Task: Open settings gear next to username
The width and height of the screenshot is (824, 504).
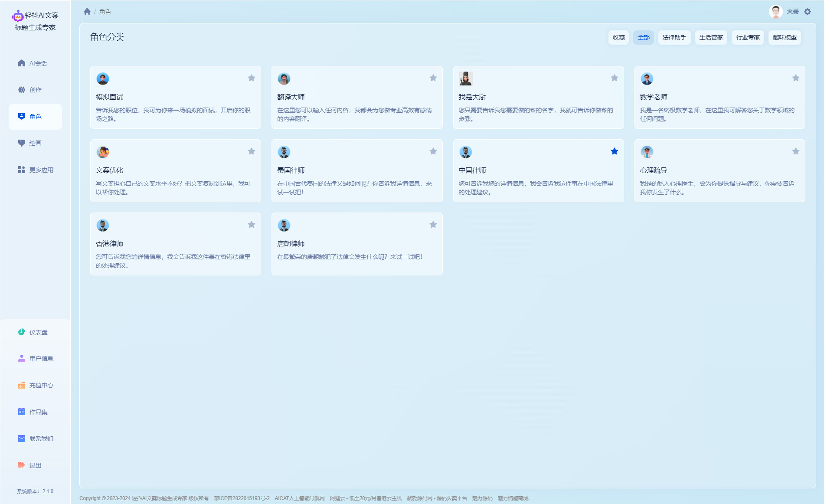Action: click(808, 12)
